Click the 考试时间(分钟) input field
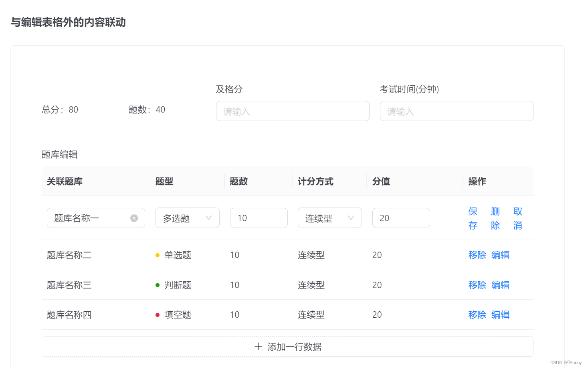 pos(457,111)
